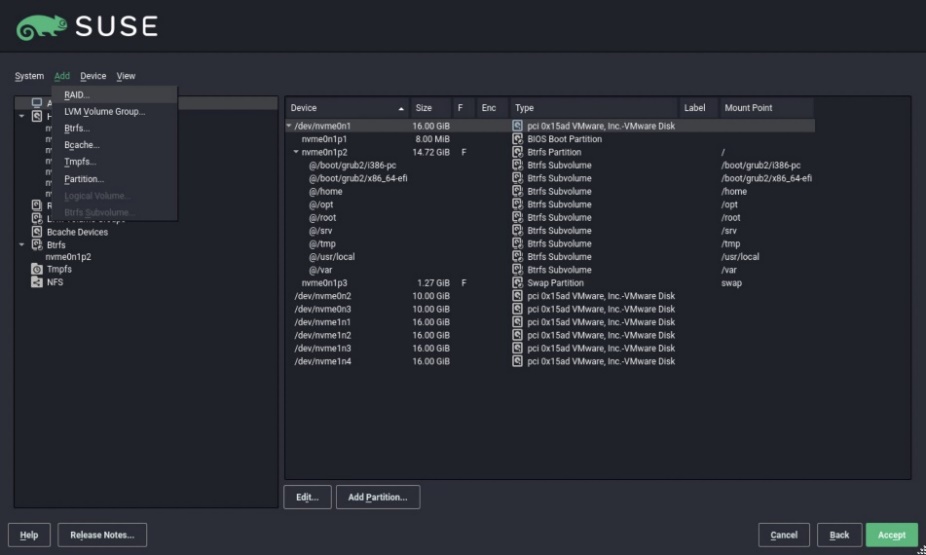Choose LVM Volume Group... menu entry
Viewport: 926px width, 555px height.
click(115, 112)
